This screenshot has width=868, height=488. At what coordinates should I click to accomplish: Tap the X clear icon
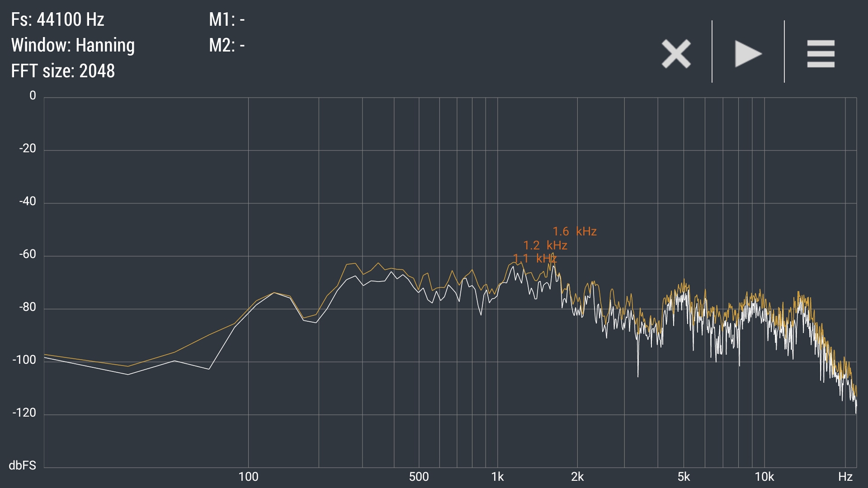coord(676,54)
